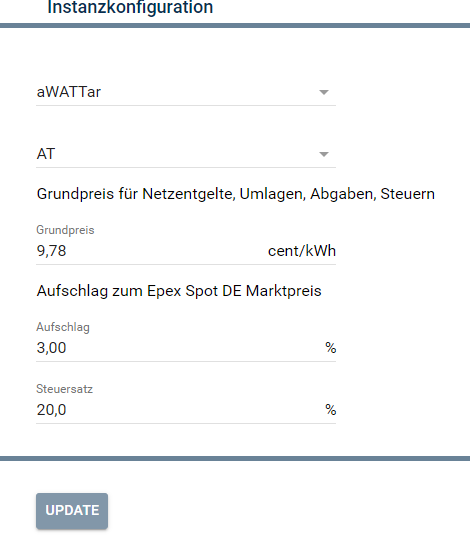Click the percent sign in Steuersatz field
The image size is (470, 557).
coord(330,410)
